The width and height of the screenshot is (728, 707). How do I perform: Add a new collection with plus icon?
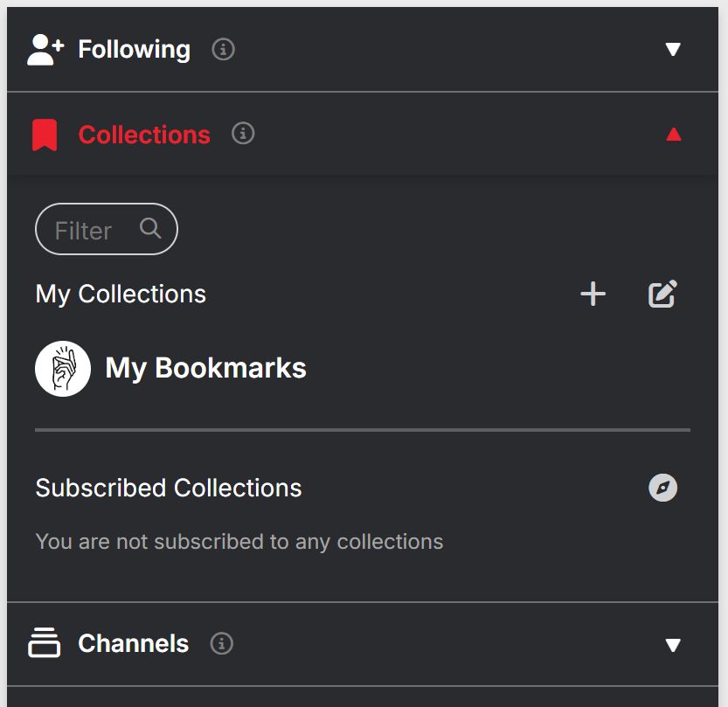593,295
